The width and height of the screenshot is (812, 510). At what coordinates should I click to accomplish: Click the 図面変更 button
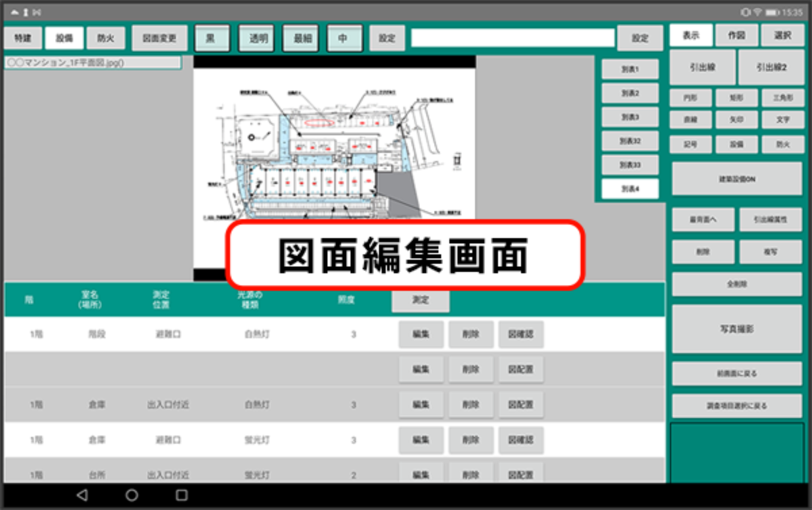coord(159,38)
